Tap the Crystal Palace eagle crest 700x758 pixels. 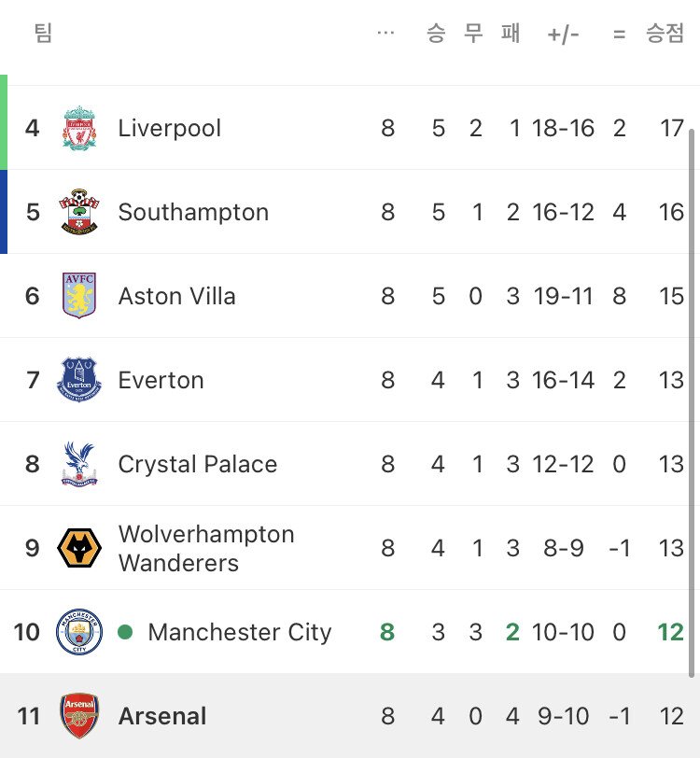coord(79,464)
